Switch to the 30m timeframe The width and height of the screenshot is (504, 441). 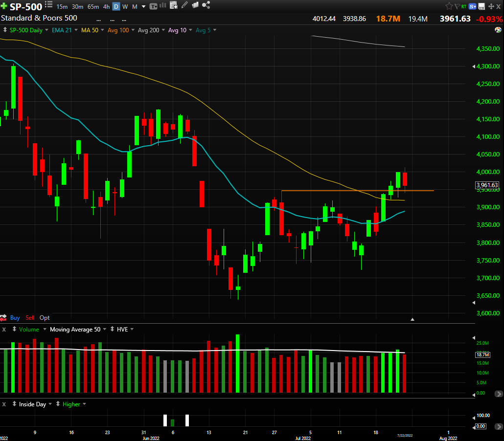pos(77,6)
